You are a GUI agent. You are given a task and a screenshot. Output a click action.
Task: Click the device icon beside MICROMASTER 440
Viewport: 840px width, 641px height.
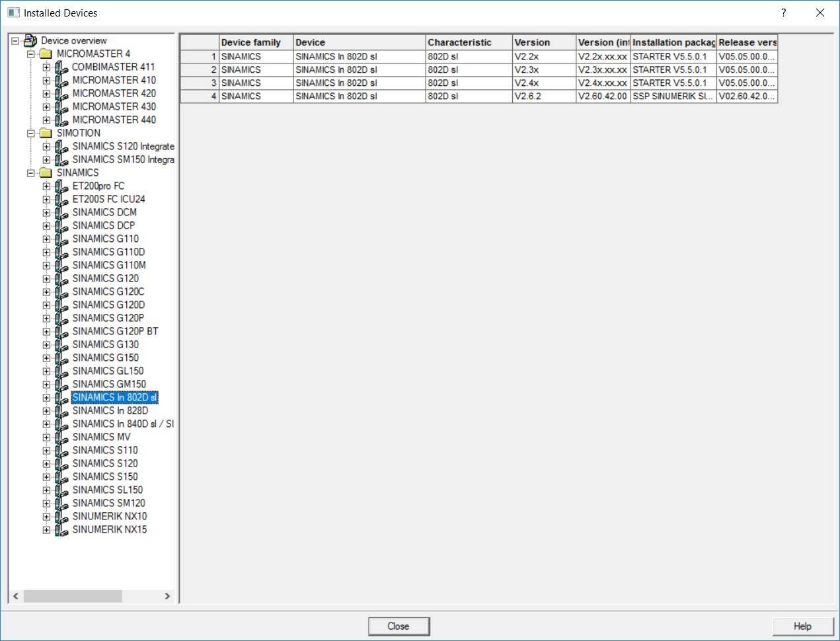[61, 120]
